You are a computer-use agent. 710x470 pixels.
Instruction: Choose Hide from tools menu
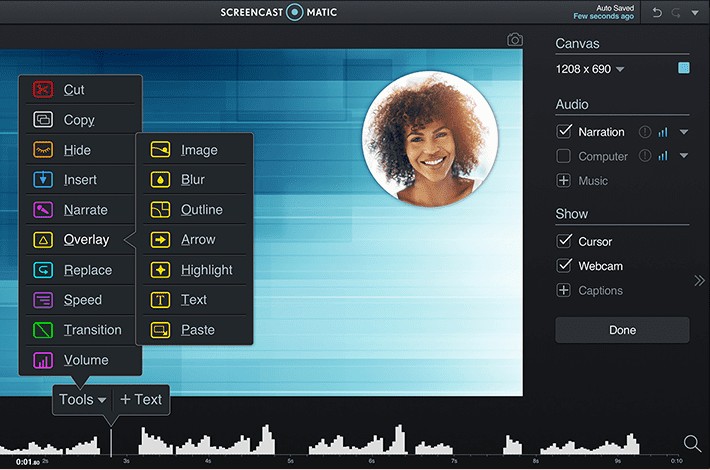coord(77,150)
